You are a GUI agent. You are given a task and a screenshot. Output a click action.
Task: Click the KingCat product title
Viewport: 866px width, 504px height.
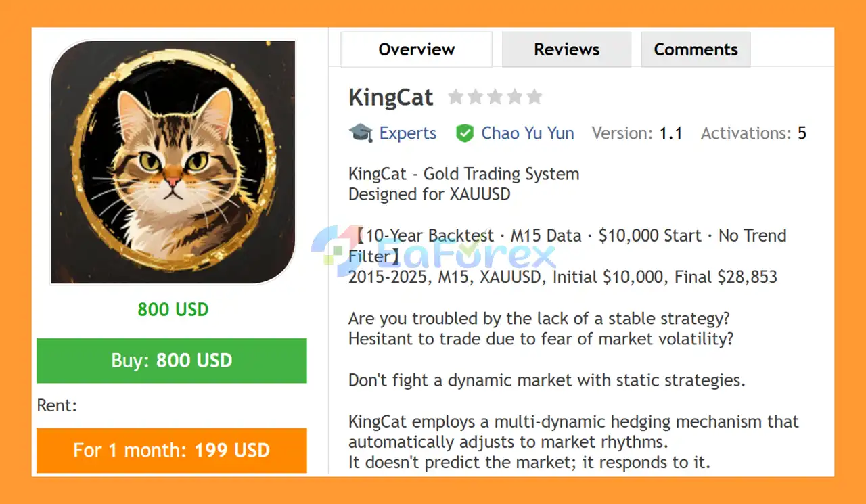390,97
